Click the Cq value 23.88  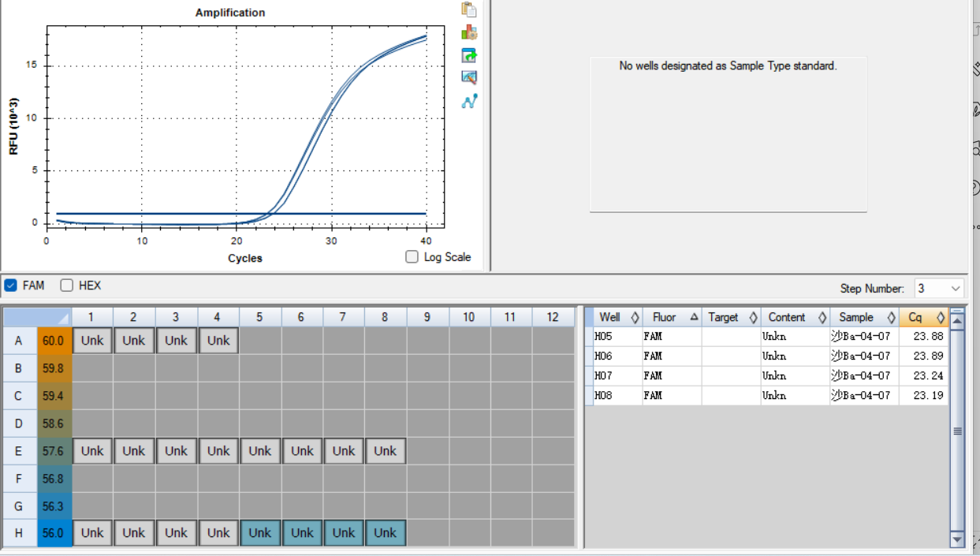coord(929,336)
